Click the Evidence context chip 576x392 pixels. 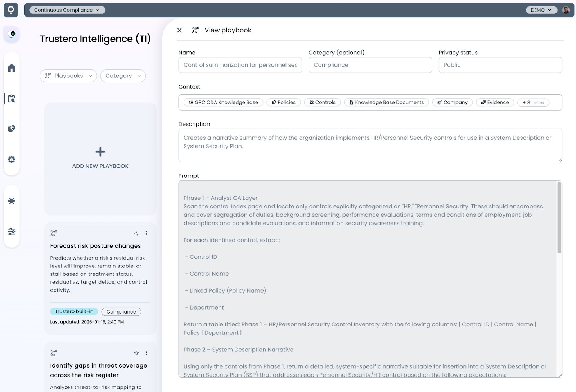click(495, 102)
